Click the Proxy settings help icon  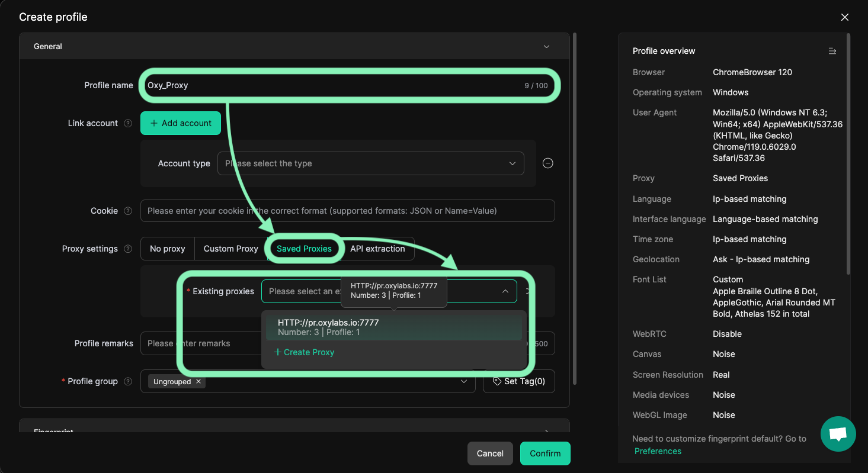128,249
